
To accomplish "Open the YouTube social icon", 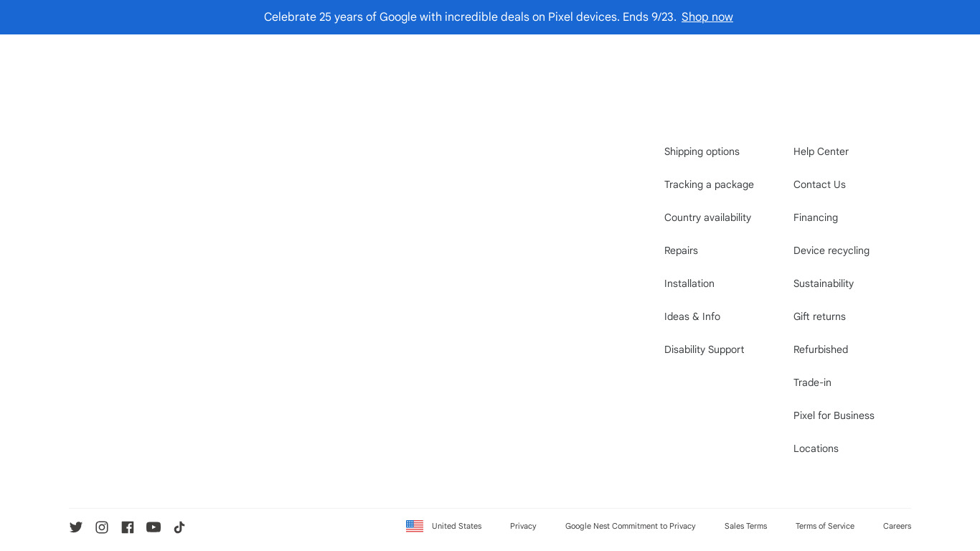I will [154, 527].
